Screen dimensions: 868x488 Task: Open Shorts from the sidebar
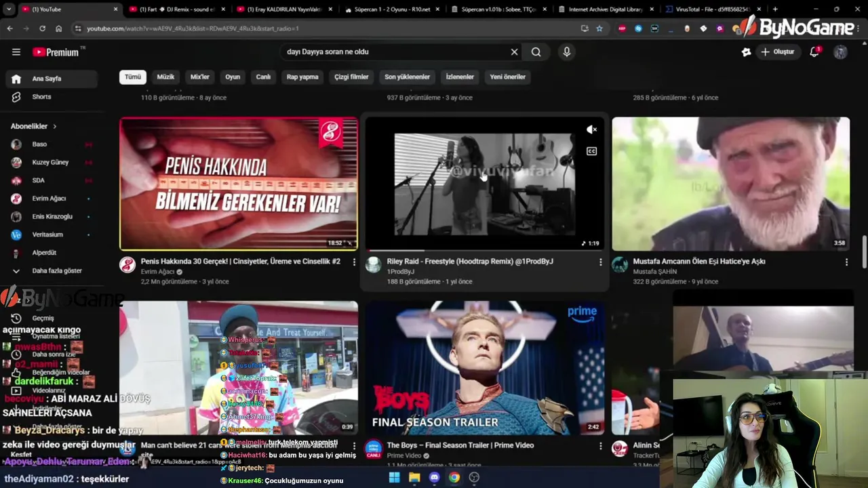tap(52, 97)
